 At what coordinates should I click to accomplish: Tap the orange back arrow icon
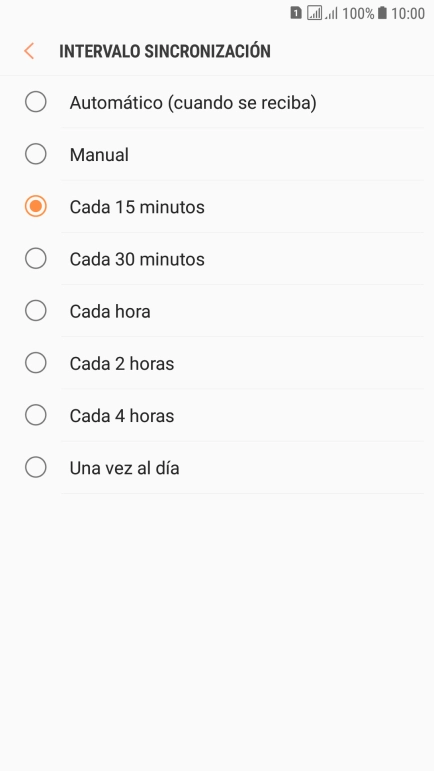click(x=29, y=51)
